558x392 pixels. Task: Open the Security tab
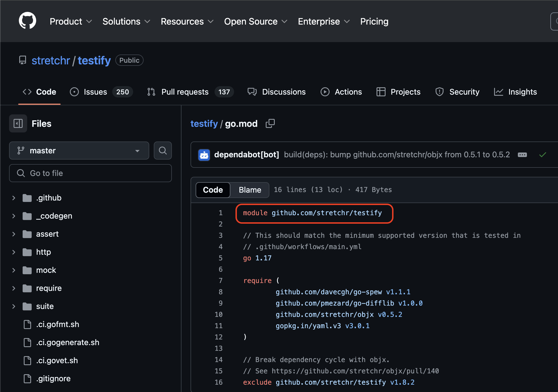point(457,92)
